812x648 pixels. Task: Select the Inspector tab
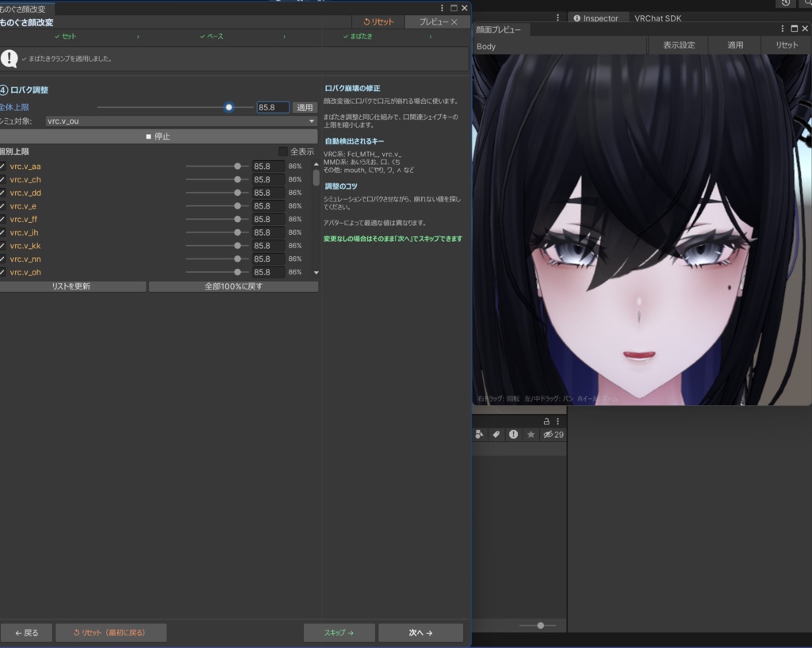point(600,17)
